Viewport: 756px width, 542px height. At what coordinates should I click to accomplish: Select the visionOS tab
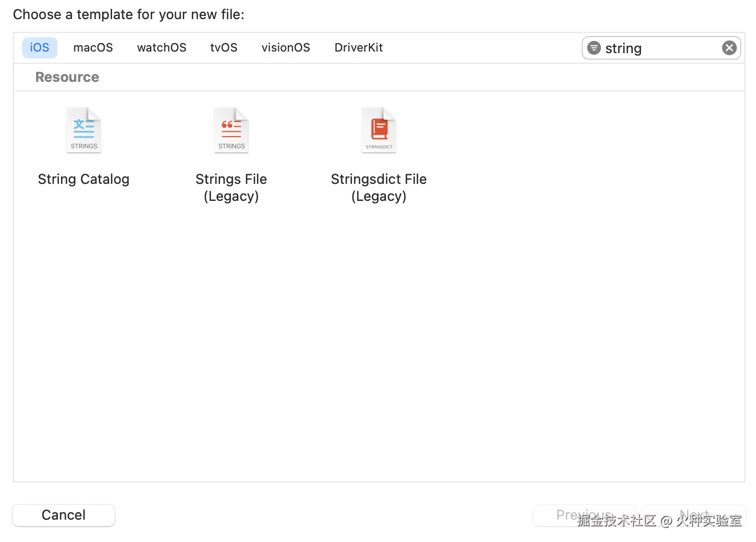(x=286, y=48)
